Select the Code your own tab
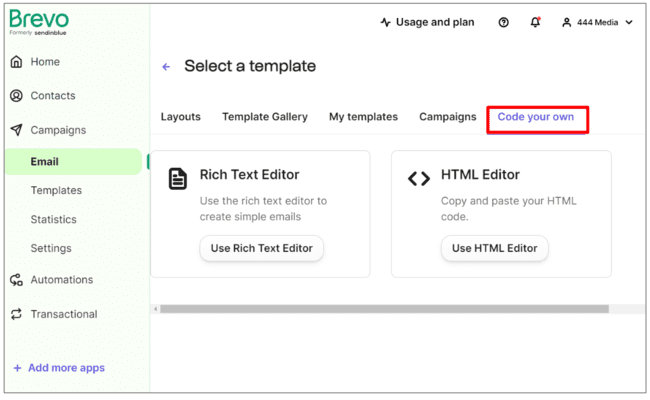650x400 pixels. tap(536, 117)
